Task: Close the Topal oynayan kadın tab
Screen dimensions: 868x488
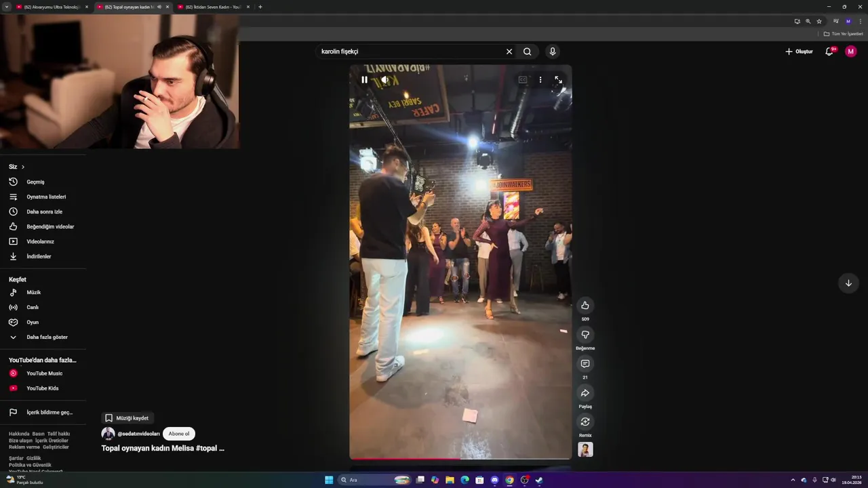Action: tap(167, 7)
